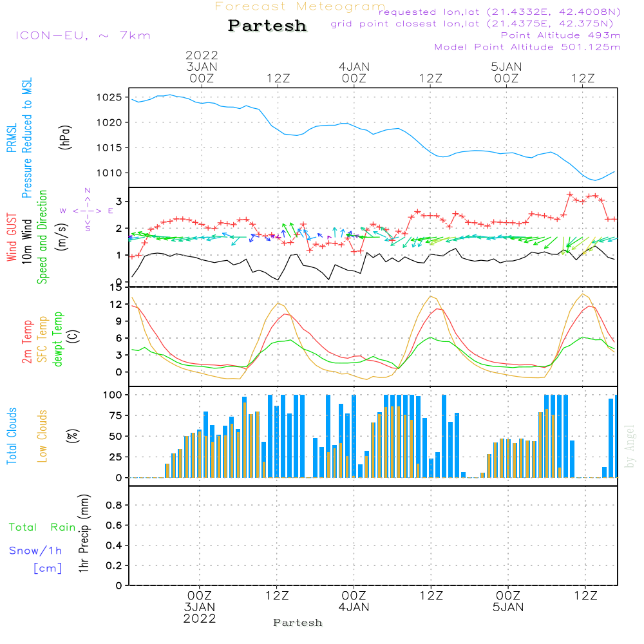
Task: Click the orange 'SFC Temp' label
Action: pyautogui.click(x=43, y=339)
